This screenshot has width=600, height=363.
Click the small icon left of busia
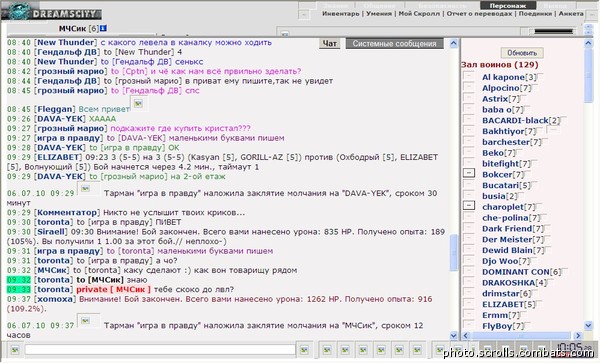coord(469,195)
